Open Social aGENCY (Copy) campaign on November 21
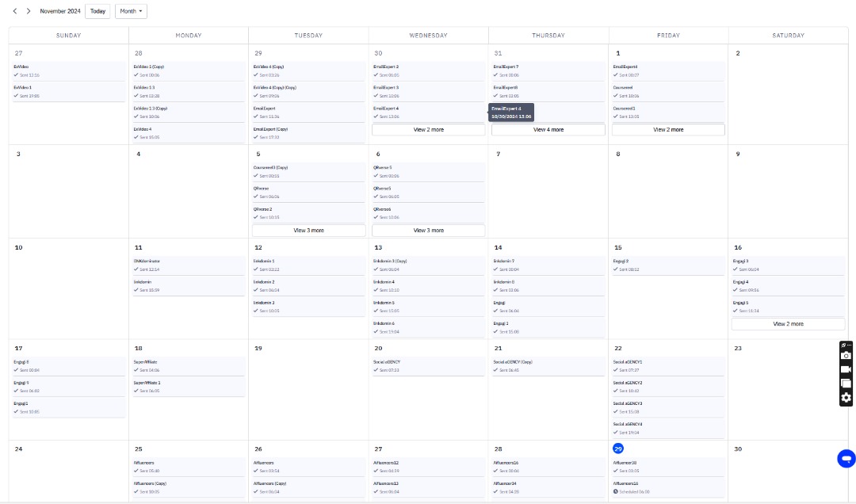 pyautogui.click(x=548, y=366)
